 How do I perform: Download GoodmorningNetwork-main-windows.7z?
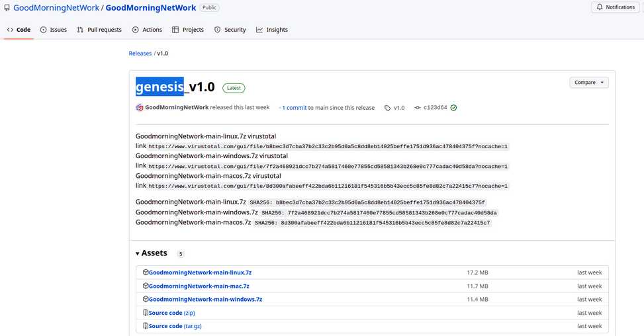click(205, 300)
